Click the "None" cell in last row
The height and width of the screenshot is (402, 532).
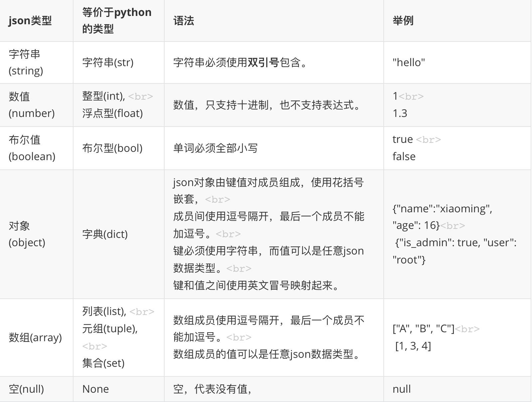tap(95, 389)
